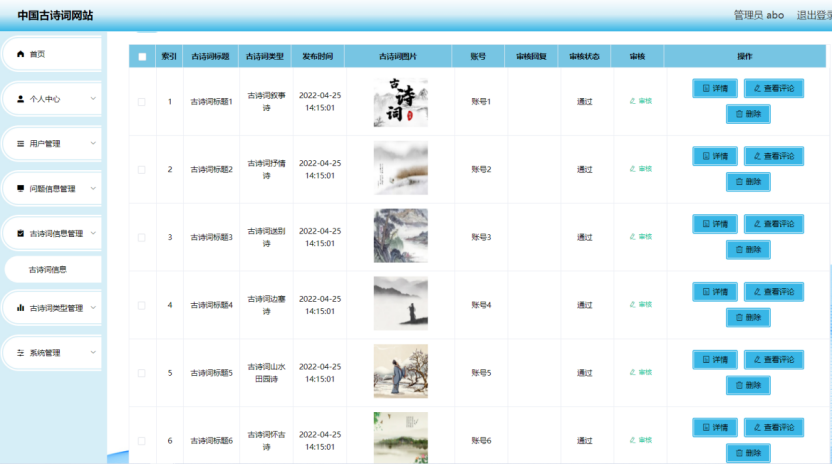Click the 中国古诗词网站 site title

tap(55, 15)
